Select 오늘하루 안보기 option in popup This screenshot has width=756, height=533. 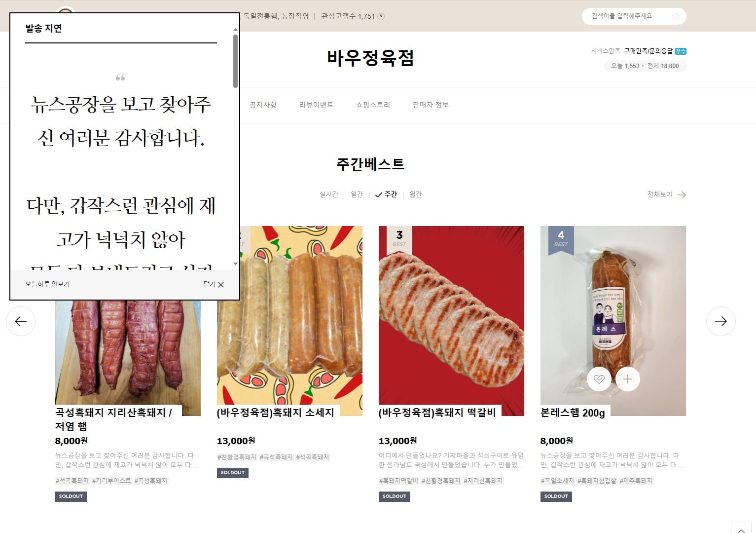click(x=47, y=284)
